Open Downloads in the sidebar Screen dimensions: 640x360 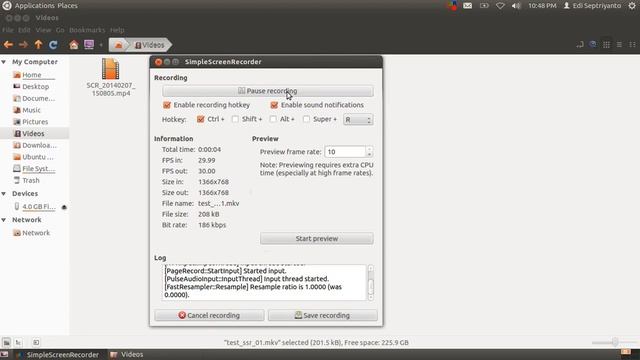pyautogui.click(x=39, y=145)
